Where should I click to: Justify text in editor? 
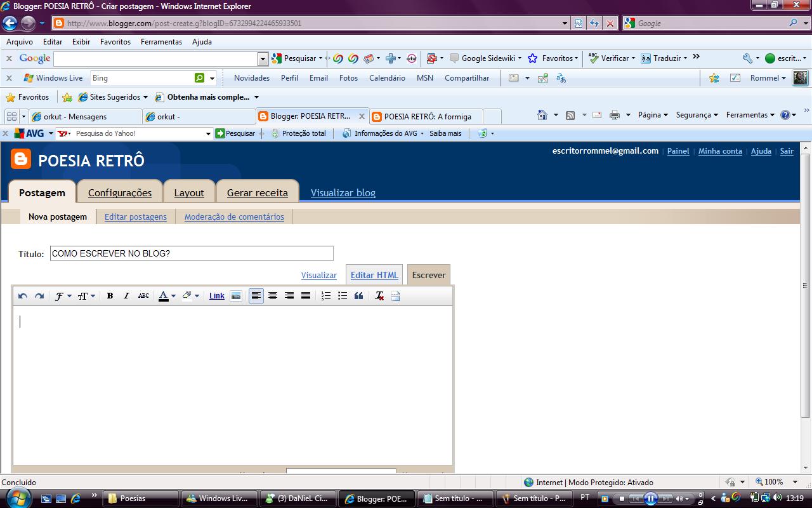306,296
